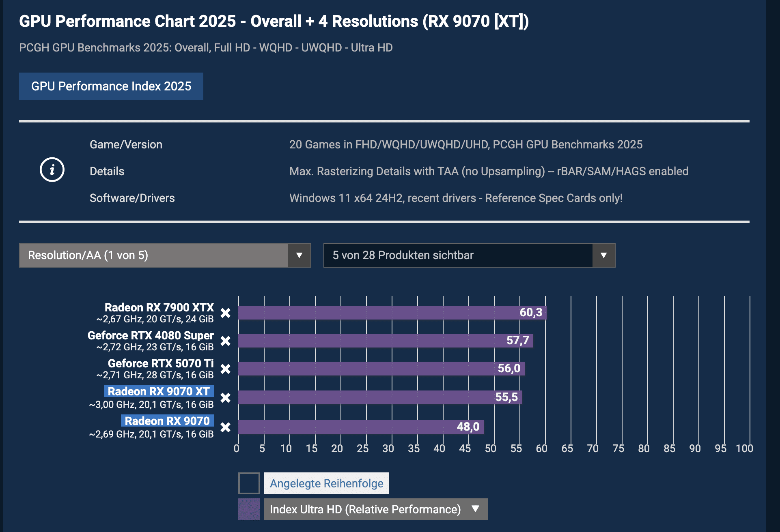Click the Radeon RX 9070 XT highlighted label
780x532 pixels.
pyautogui.click(x=159, y=391)
